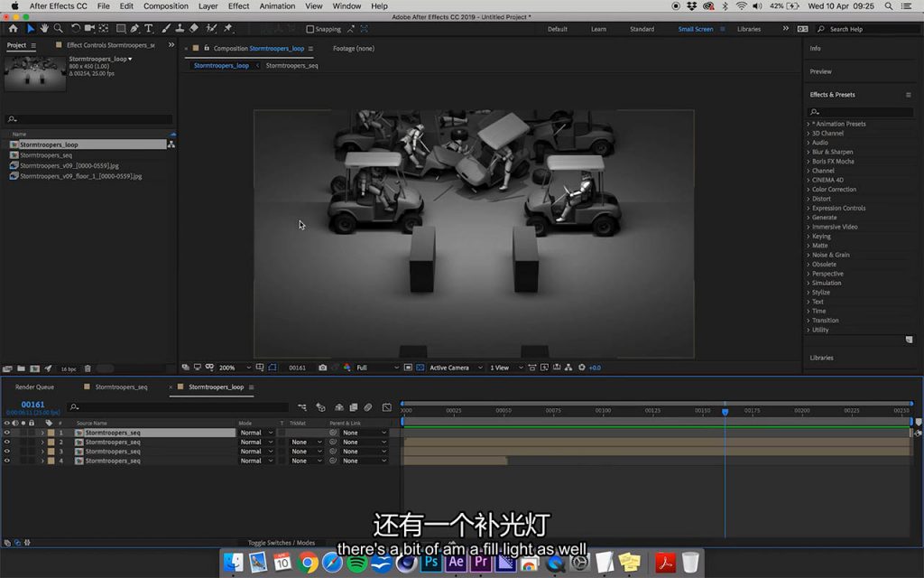Open Premiere Pro from the Dock
The width and height of the screenshot is (924, 578).
pos(481,562)
